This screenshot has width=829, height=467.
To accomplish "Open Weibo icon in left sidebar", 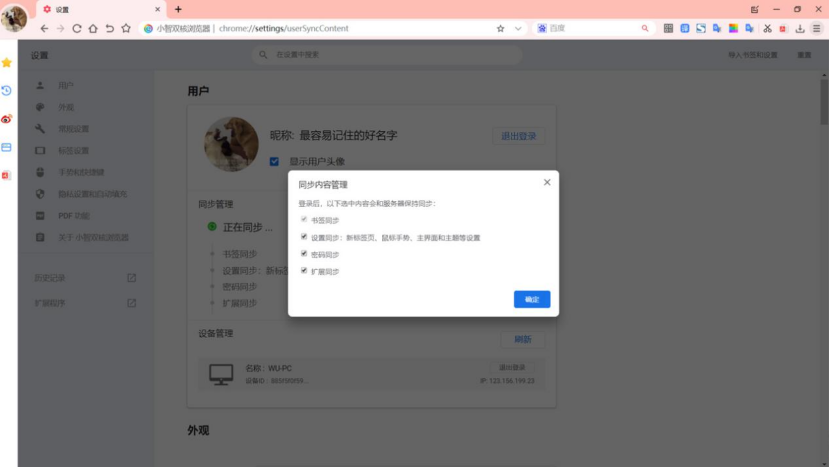I will [x=7, y=119].
